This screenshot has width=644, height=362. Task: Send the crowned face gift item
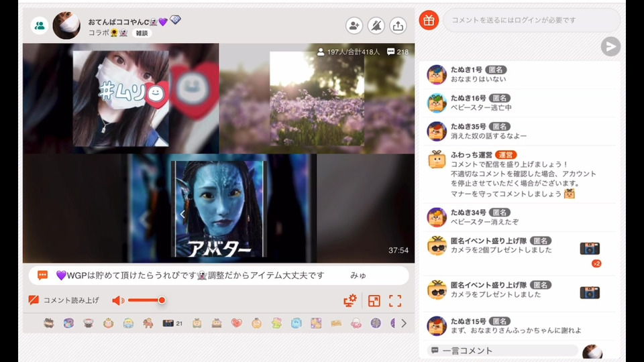tap(108, 323)
